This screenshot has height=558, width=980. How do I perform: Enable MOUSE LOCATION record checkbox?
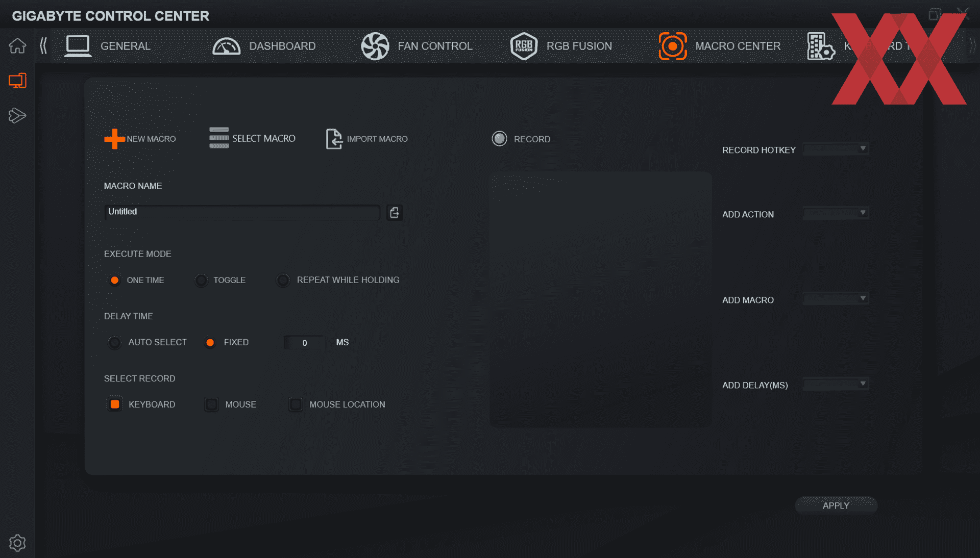tap(296, 404)
